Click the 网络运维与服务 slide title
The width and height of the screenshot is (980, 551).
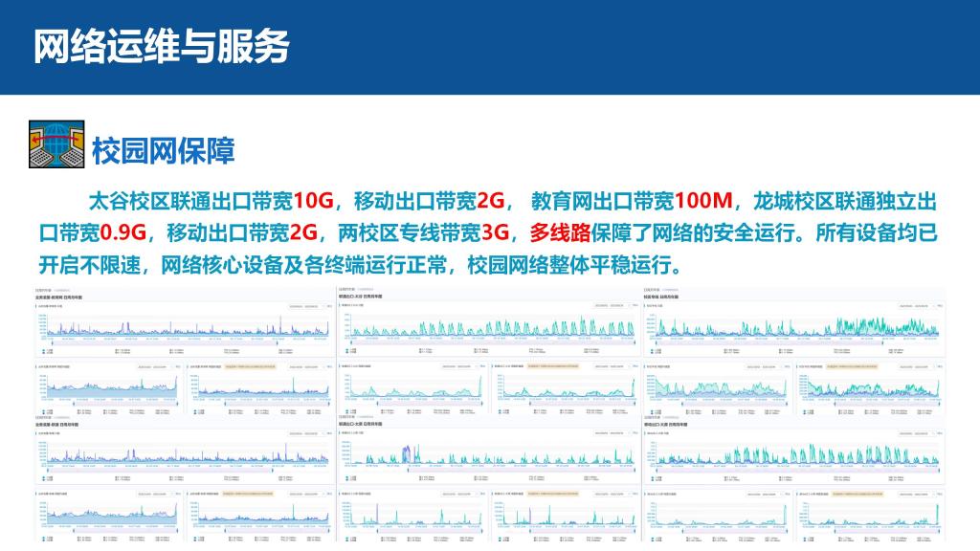pyautogui.click(x=162, y=46)
